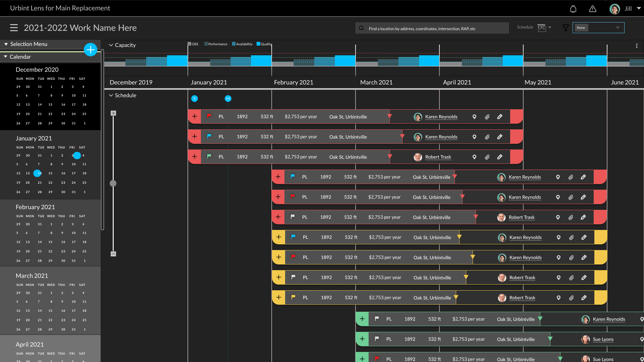Open the None filter dropdown
Image resolution: width=644 pixels, height=362 pixels.
pos(598,28)
